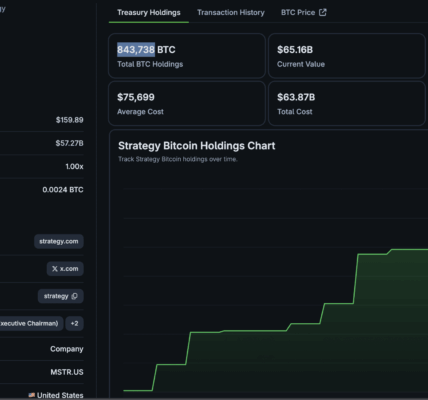The width and height of the screenshot is (428, 400).
Task: Click the MSTR.US ticker value
Action: point(67,372)
